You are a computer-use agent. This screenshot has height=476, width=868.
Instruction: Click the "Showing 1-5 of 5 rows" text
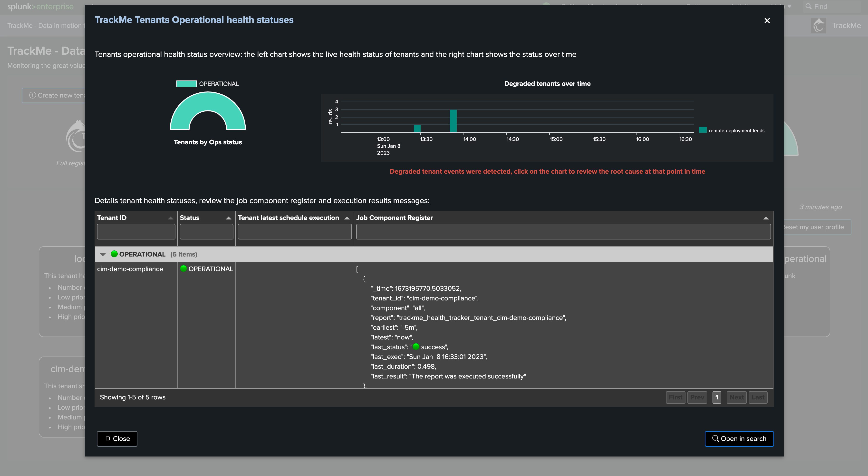(133, 397)
